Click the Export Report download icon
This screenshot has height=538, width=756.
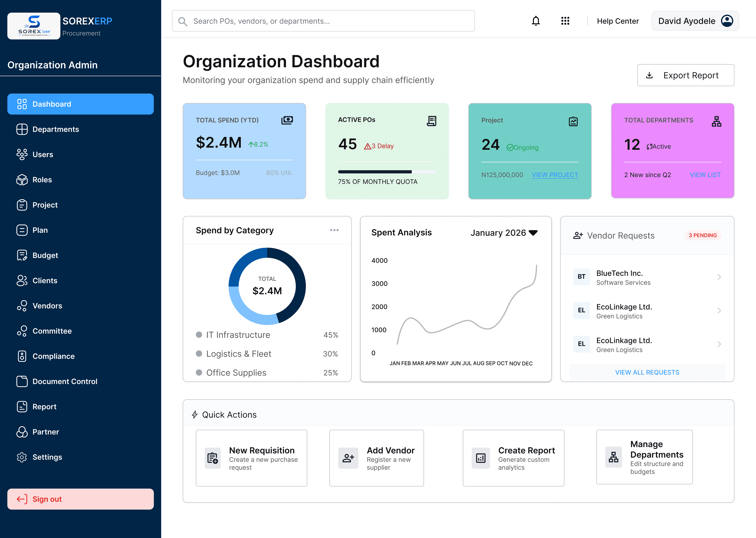649,75
